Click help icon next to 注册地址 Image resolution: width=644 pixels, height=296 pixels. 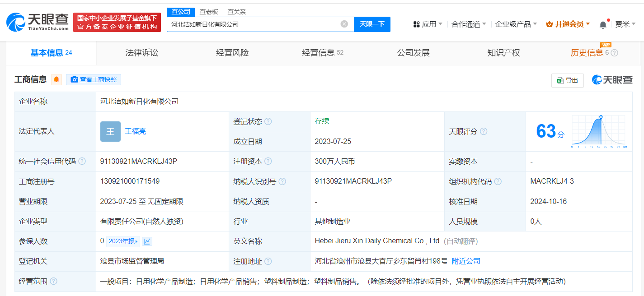click(268, 261)
